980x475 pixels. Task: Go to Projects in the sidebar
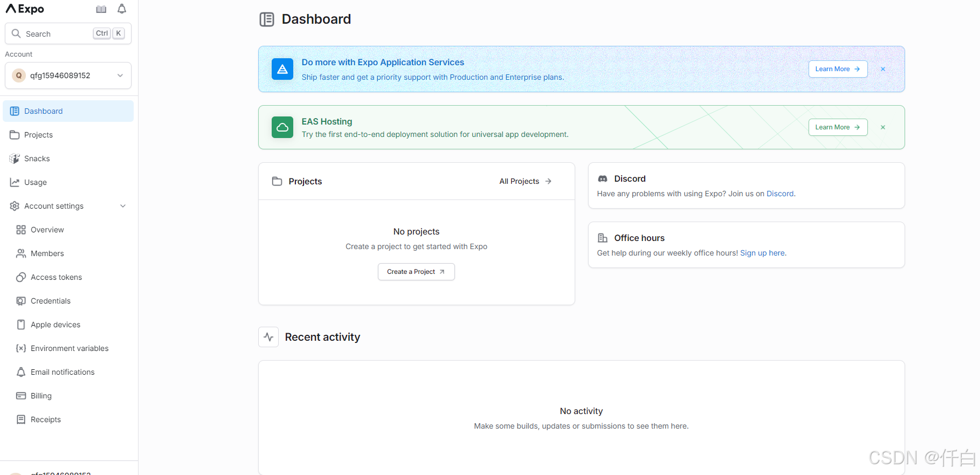(x=68, y=135)
